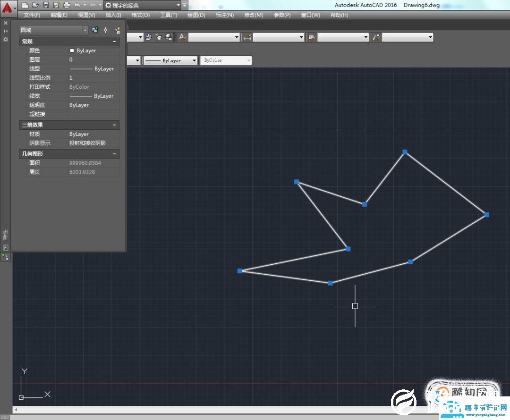
Task: Collapse the 常规 section
Action: pyautogui.click(x=114, y=42)
